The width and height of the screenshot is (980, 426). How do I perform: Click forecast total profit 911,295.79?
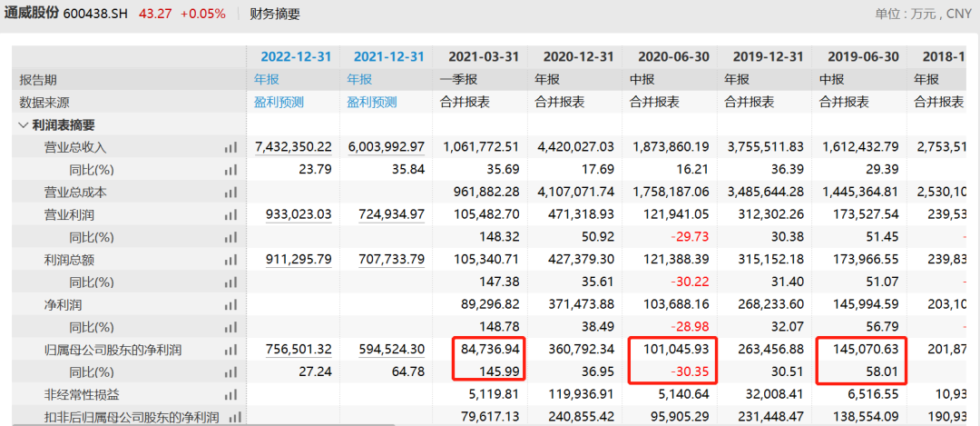point(299,260)
